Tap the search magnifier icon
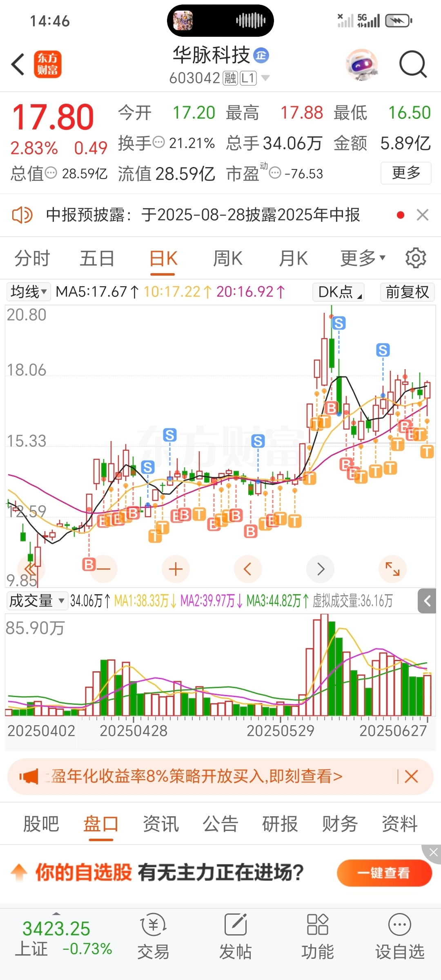Screen dimensions: 441x980 (413, 65)
